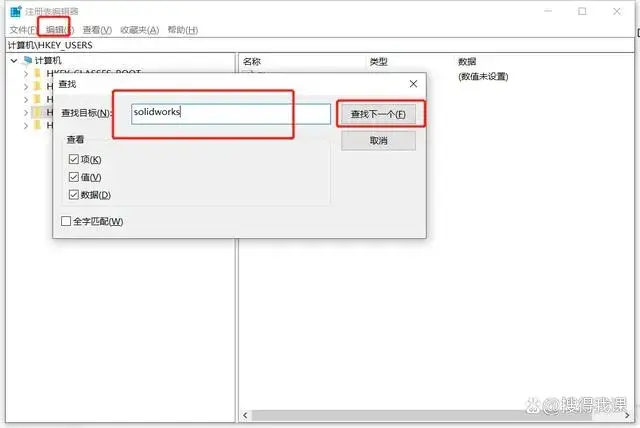Screen dimensions: 640x428
Task: Maximize the Registry Editor window
Action: [x=582, y=11]
